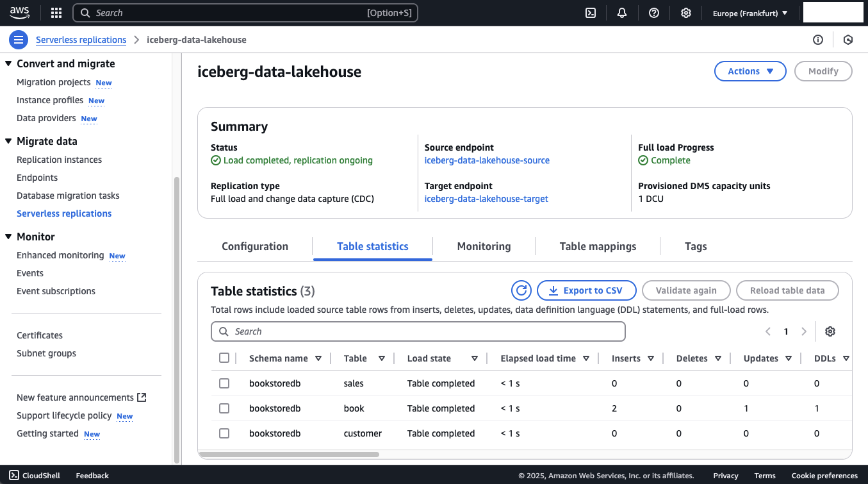The image size is (868, 484).
Task: Open the AWS services grid menu
Action: pyautogui.click(x=56, y=13)
